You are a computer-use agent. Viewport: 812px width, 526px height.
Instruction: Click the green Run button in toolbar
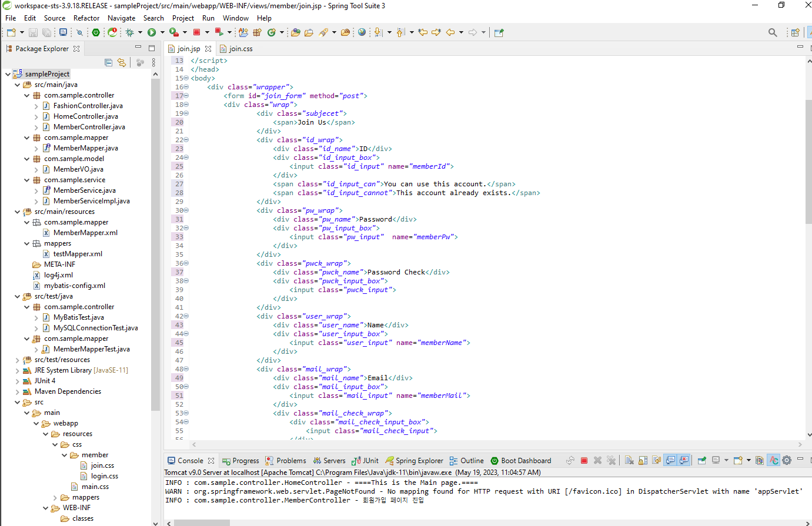tap(152, 32)
